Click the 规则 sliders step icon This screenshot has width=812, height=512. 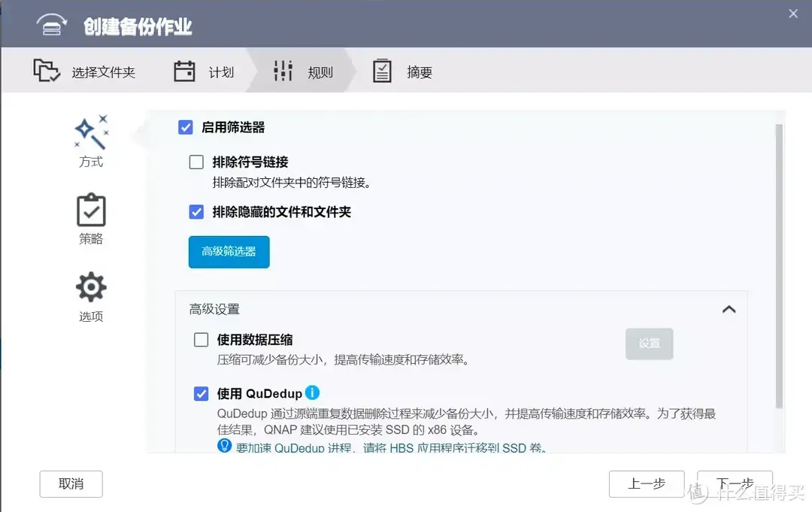283,70
